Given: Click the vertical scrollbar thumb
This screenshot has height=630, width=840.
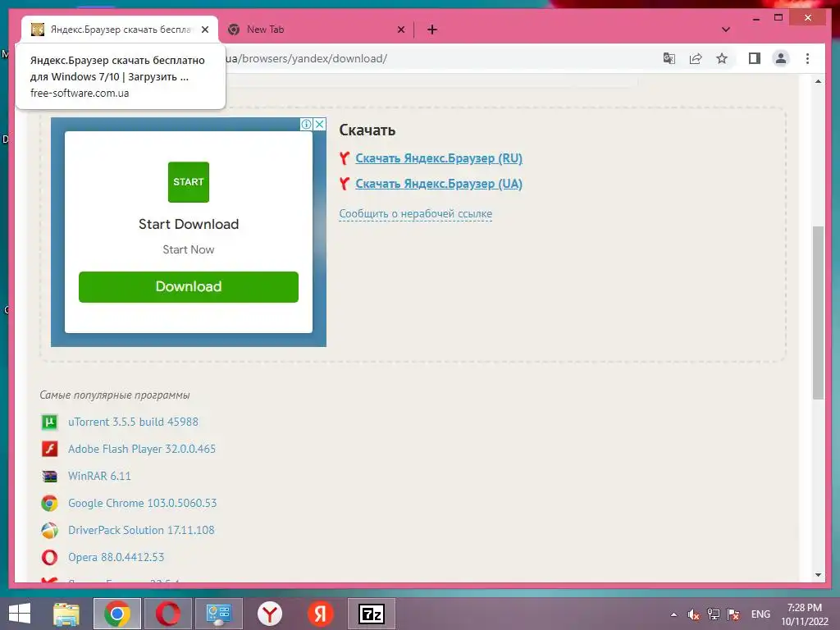Looking at the screenshot, I should coord(818,313).
